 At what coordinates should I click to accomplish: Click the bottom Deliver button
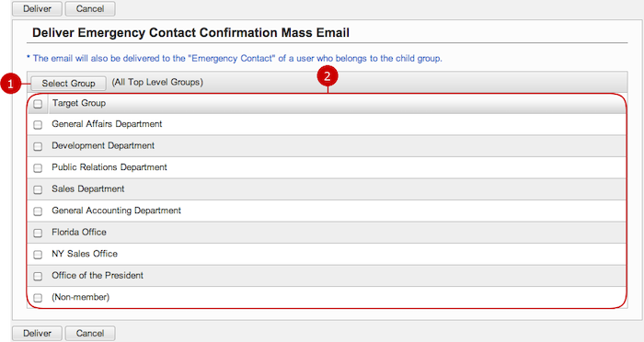[x=37, y=334]
